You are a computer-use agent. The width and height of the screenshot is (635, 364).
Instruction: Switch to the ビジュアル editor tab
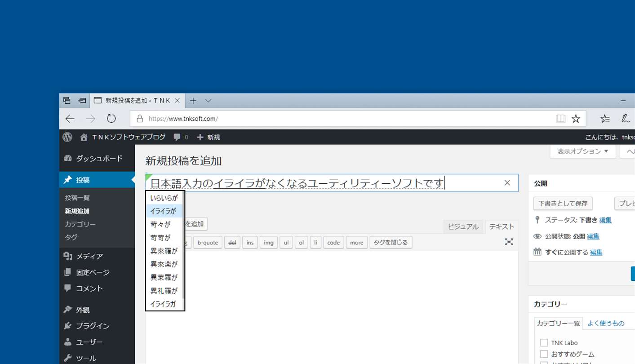(x=463, y=227)
